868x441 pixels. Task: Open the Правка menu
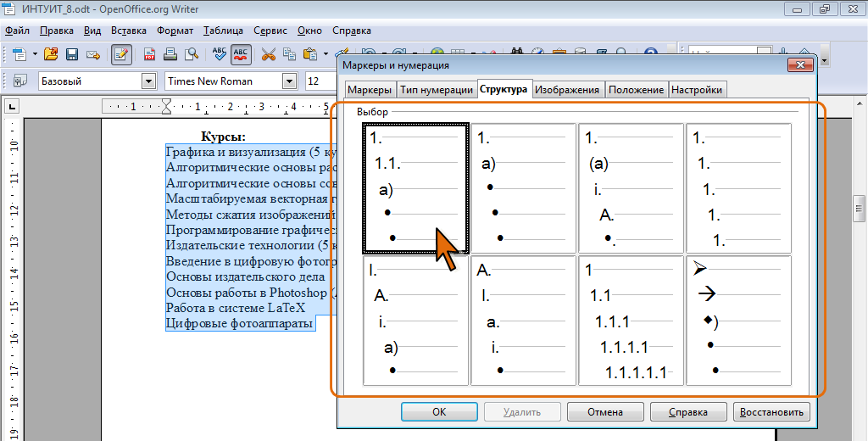[57, 31]
